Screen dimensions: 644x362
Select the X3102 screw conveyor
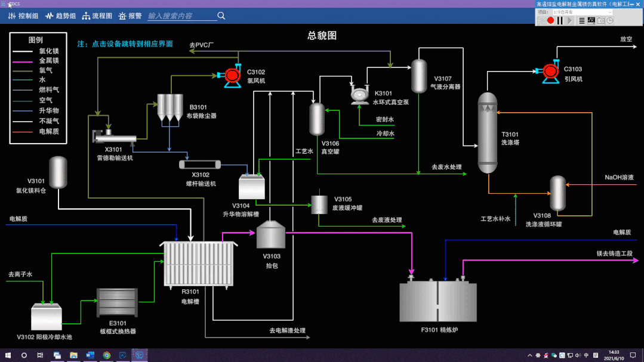coord(200,165)
